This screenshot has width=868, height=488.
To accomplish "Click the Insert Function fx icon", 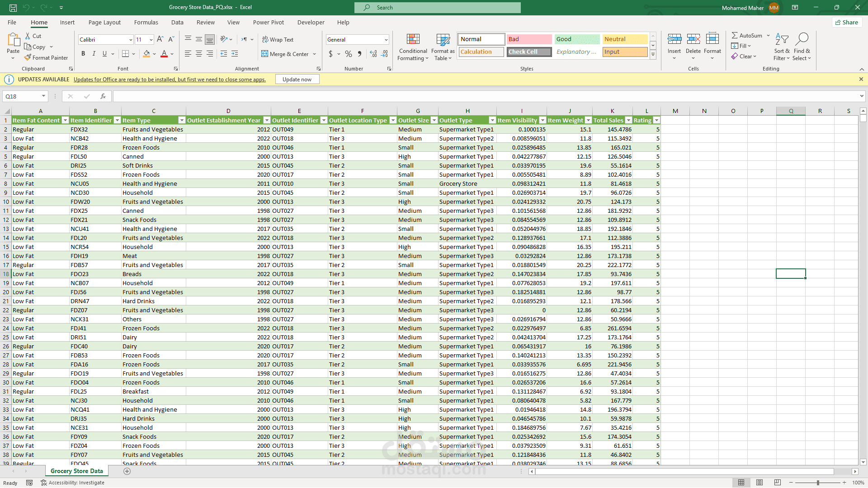I will (x=103, y=96).
